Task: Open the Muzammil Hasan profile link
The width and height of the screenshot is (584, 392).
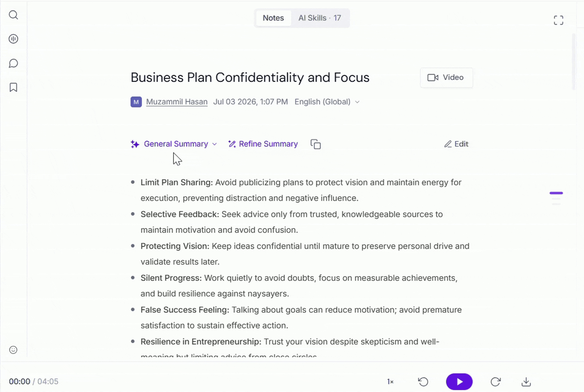Action: pos(177,102)
